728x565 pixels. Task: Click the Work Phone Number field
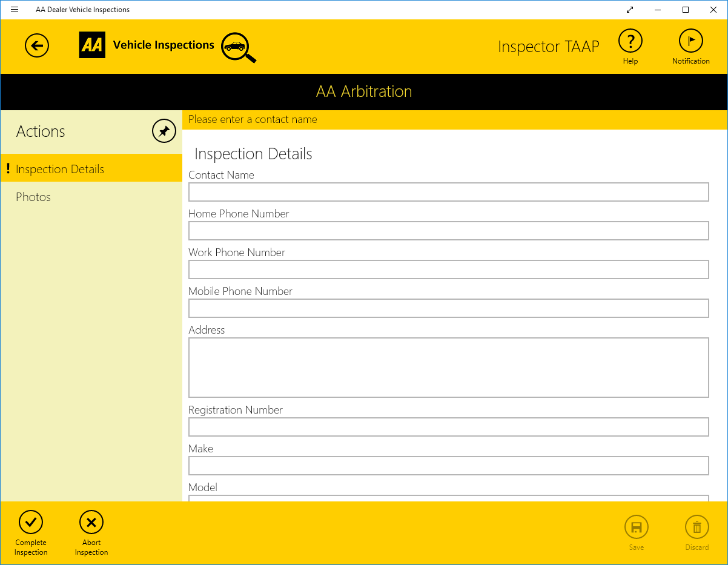(449, 269)
